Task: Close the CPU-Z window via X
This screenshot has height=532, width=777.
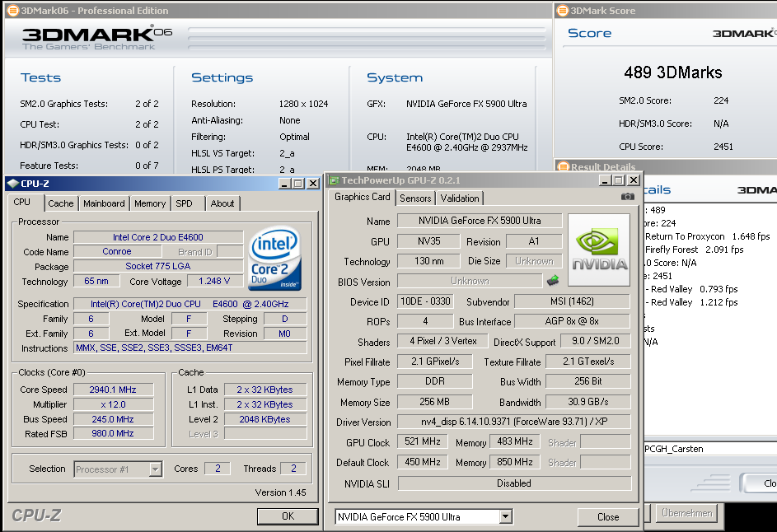Action: pos(313,184)
